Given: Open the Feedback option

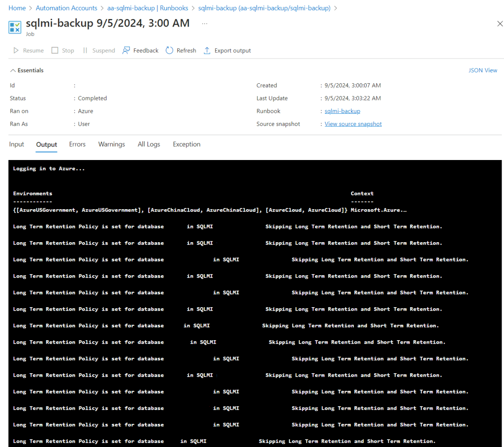Looking at the screenshot, I should [x=140, y=51].
